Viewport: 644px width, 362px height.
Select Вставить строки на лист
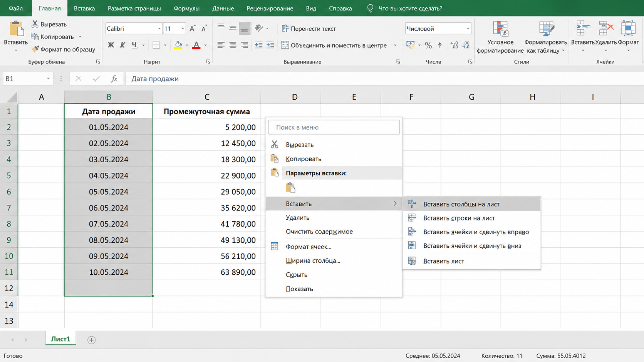tap(471, 218)
